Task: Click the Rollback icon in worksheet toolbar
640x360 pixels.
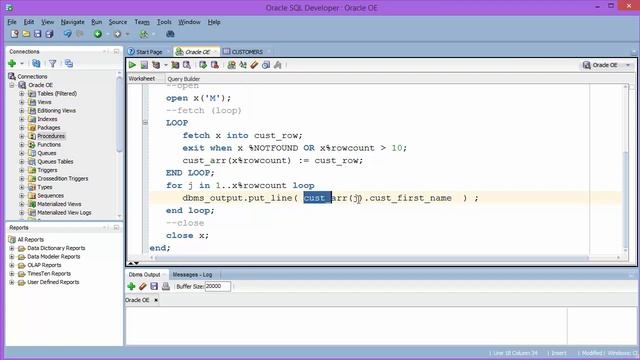Action: point(214,65)
